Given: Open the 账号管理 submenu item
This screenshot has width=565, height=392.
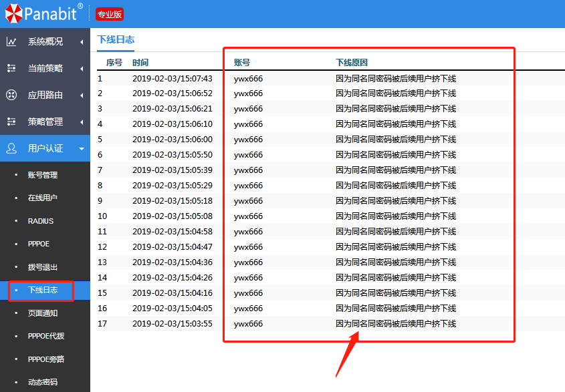Looking at the screenshot, I should tap(43, 175).
